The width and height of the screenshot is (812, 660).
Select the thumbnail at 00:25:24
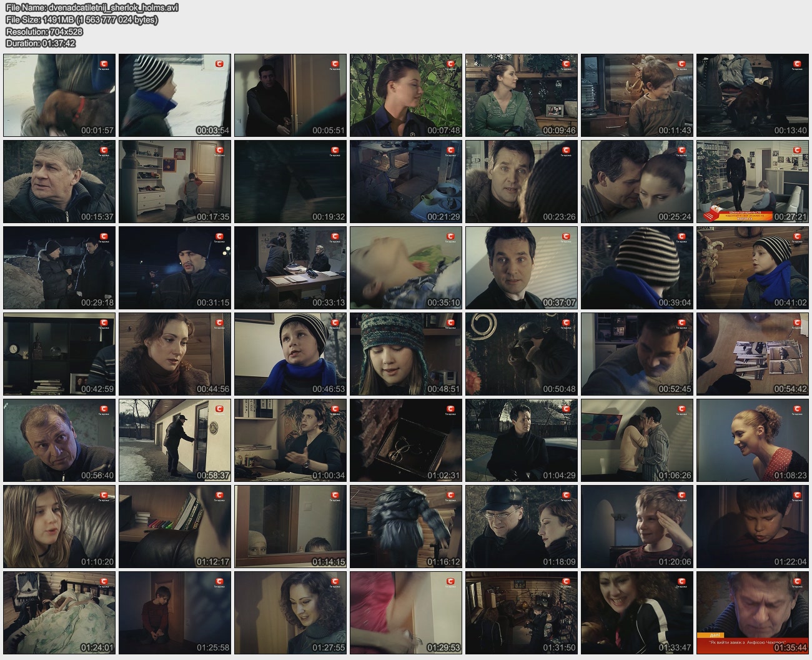(637, 181)
